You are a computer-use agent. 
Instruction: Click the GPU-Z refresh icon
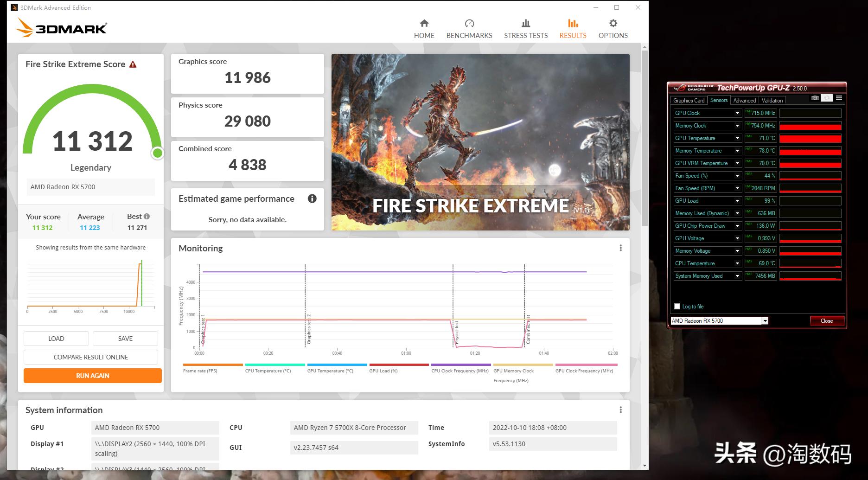click(x=827, y=98)
